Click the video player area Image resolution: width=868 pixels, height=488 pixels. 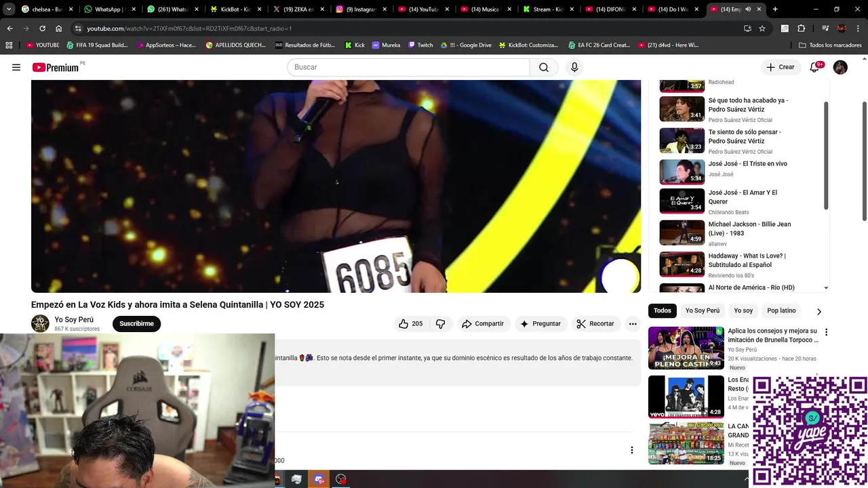tap(336, 186)
